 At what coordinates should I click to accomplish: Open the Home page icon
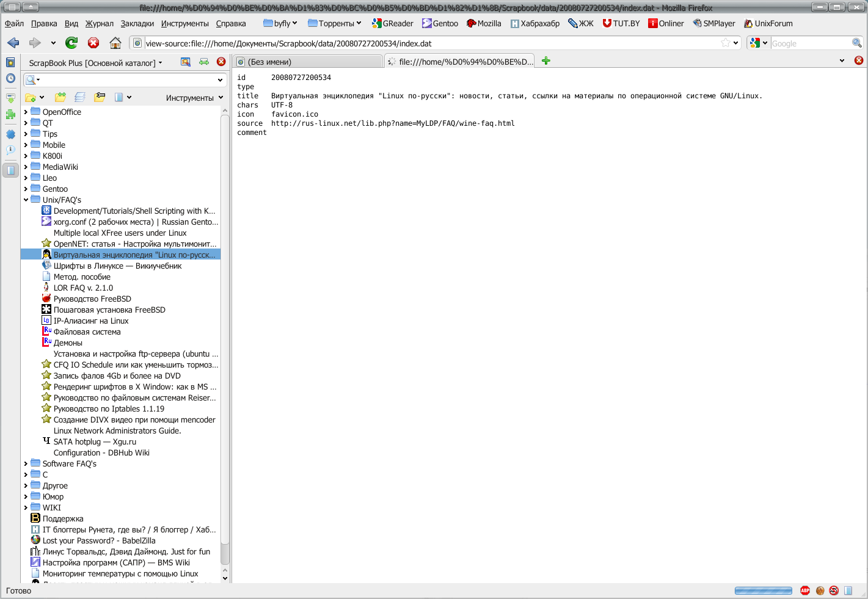tap(115, 43)
